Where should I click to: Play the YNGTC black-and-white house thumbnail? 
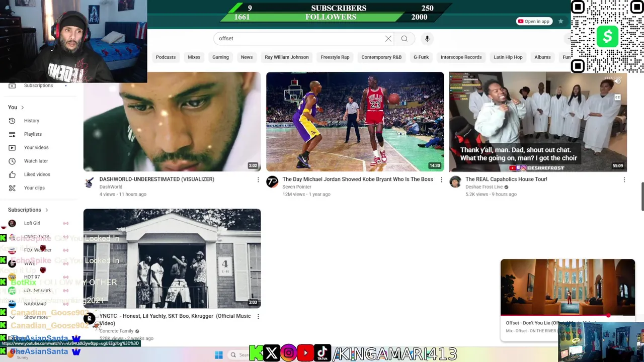point(172,258)
